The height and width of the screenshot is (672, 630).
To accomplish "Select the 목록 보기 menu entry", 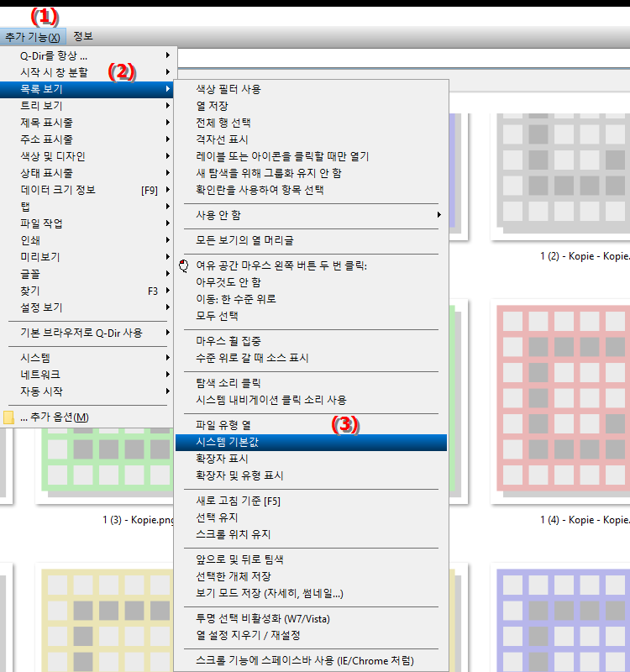I will point(88,89).
